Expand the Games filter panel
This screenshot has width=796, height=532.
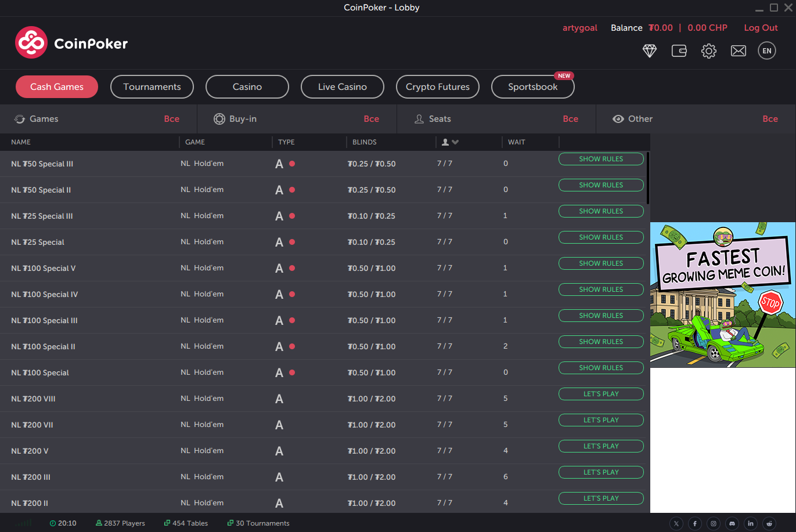44,119
